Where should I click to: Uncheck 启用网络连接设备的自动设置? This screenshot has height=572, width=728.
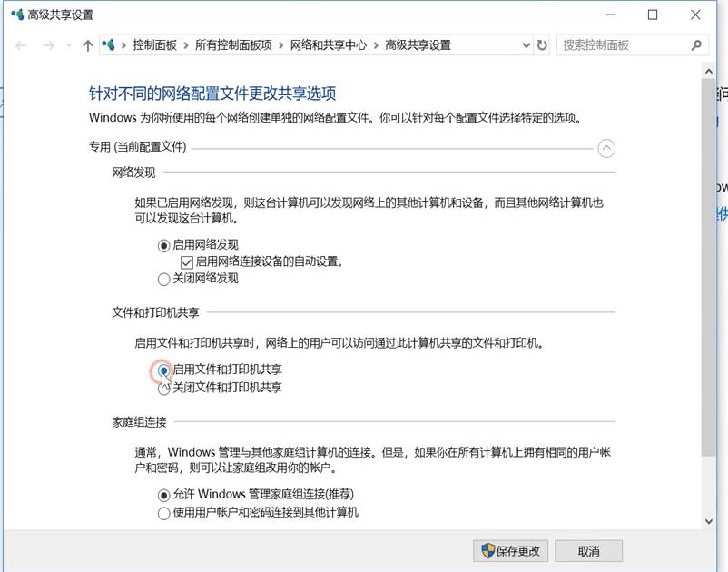point(185,261)
